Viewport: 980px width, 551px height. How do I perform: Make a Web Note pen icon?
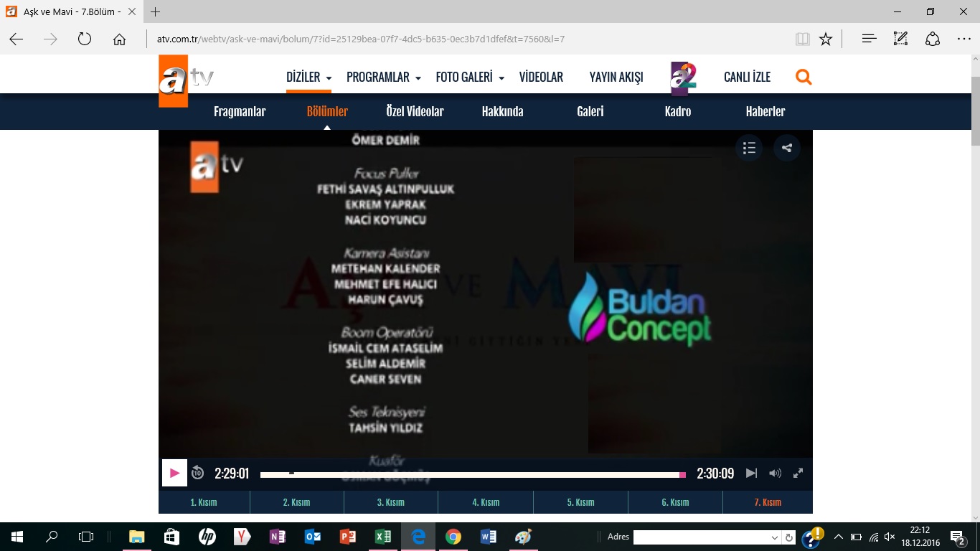coord(901,39)
